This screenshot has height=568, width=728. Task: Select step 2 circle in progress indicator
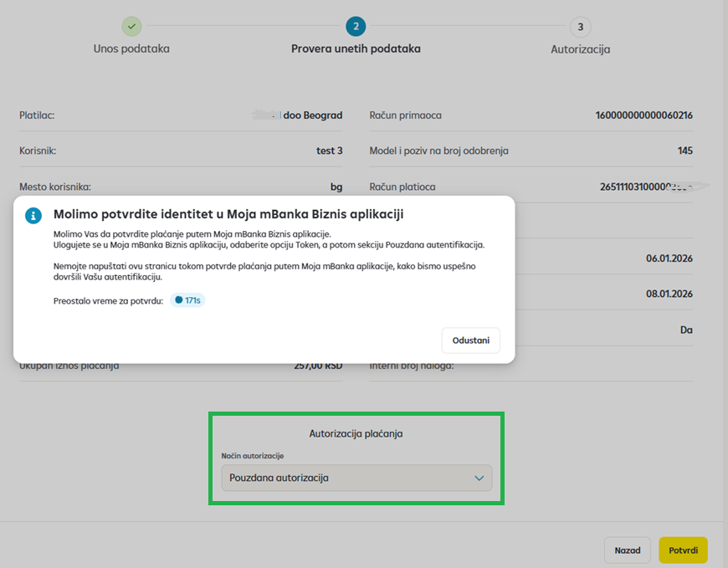click(356, 27)
